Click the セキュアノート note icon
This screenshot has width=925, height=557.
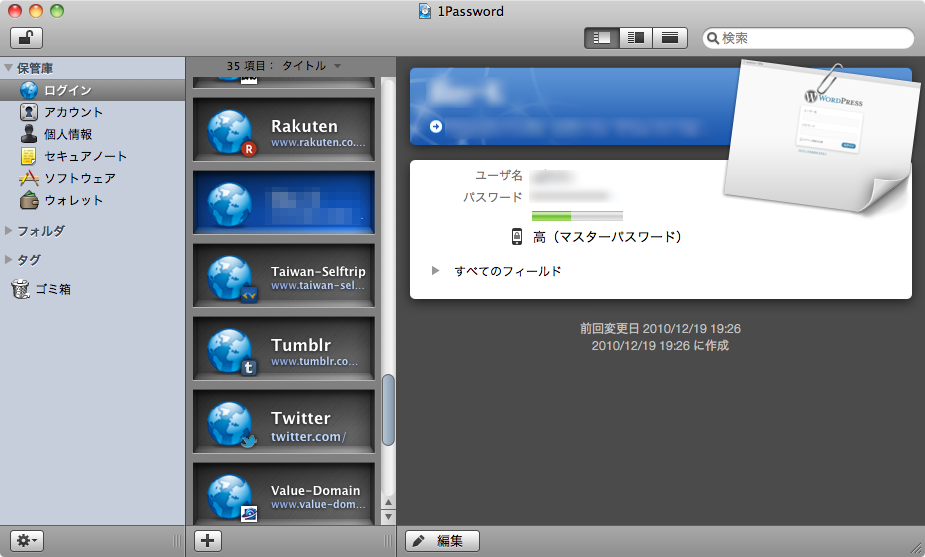pyautogui.click(x=28, y=156)
